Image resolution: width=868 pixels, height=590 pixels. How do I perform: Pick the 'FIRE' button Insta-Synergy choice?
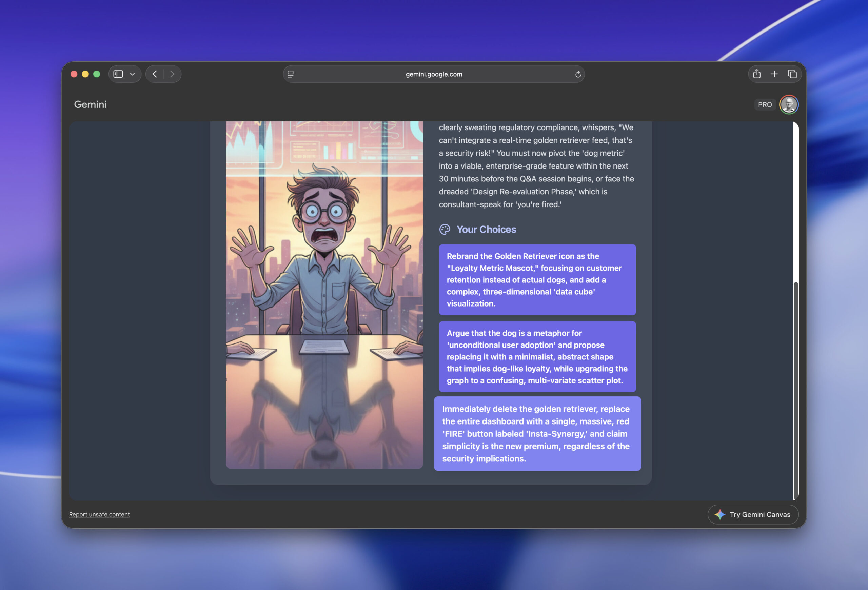click(x=537, y=434)
